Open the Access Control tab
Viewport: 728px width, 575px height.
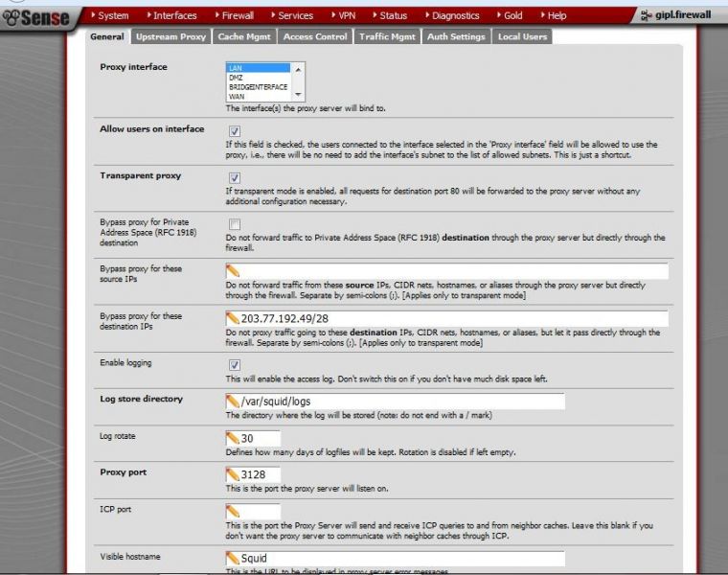click(315, 36)
